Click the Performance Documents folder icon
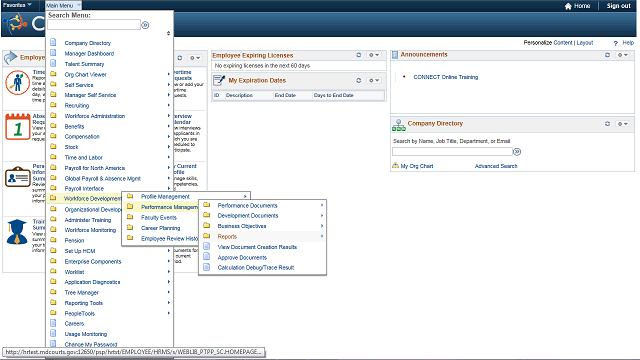640x360 pixels. pos(207,204)
